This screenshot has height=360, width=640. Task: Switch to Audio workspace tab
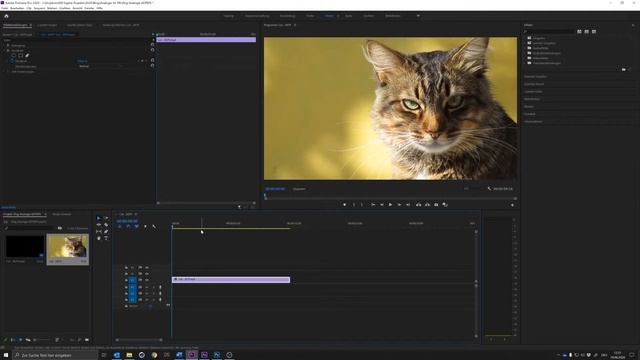pos(348,16)
